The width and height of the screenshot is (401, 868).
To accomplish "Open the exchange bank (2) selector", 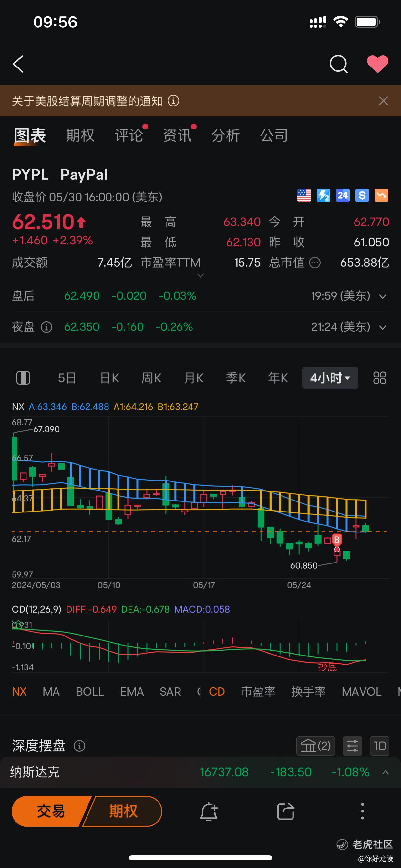I will tap(315, 746).
